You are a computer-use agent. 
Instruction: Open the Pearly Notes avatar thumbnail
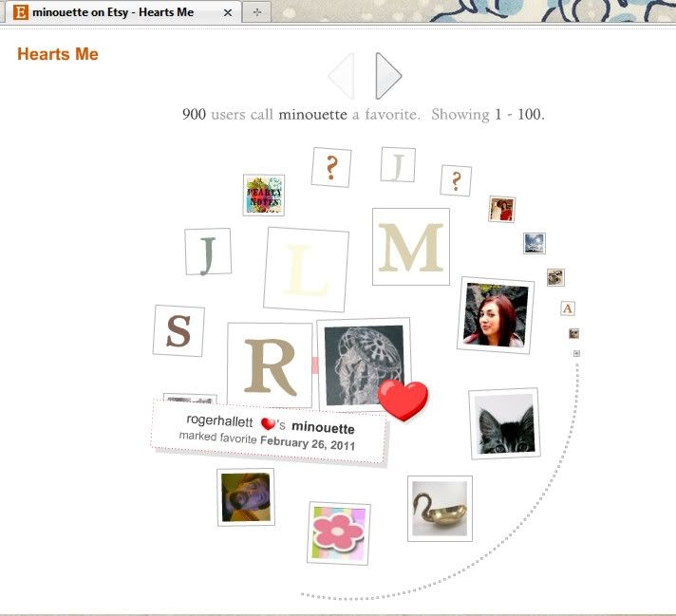point(263,195)
